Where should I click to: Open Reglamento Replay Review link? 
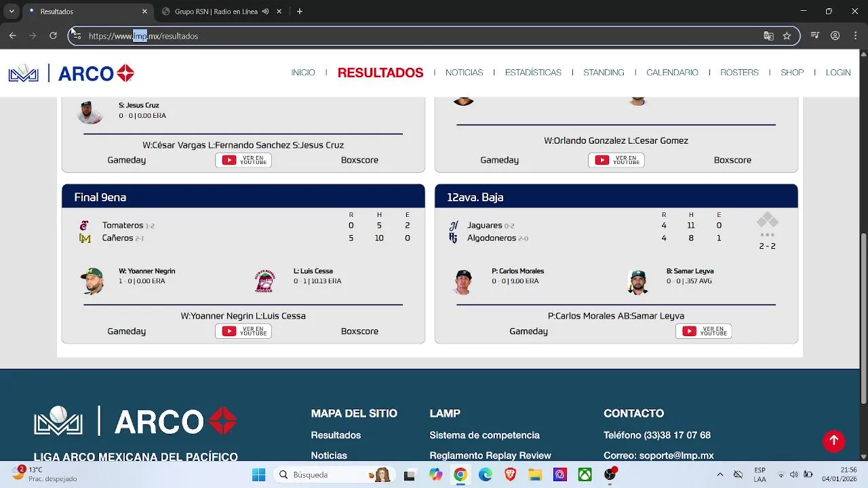click(490, 455)
